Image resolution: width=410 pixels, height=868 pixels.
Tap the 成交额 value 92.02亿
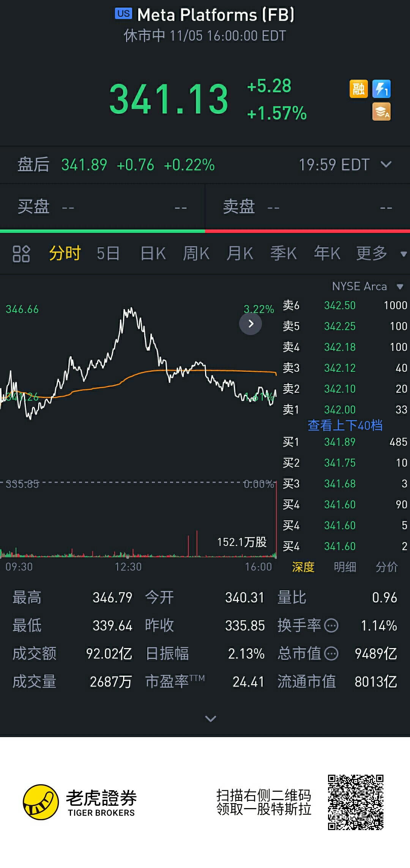(109, 654)
